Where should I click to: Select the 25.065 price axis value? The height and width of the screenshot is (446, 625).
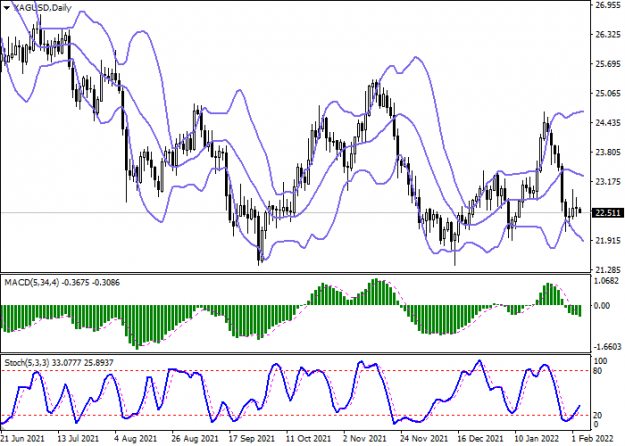tap(607, 94)
